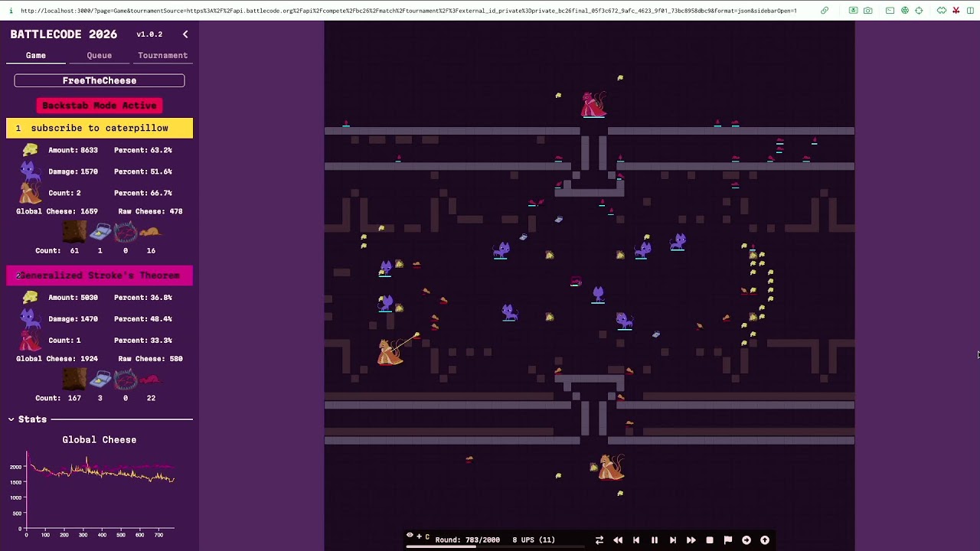Click the Global Cheese chart

tap(100, 490)
